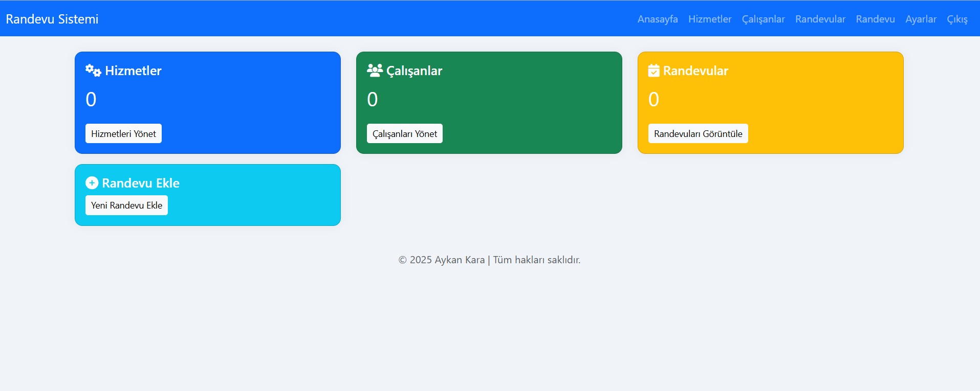Choose the Randevu nav menu item

point(875,19)
